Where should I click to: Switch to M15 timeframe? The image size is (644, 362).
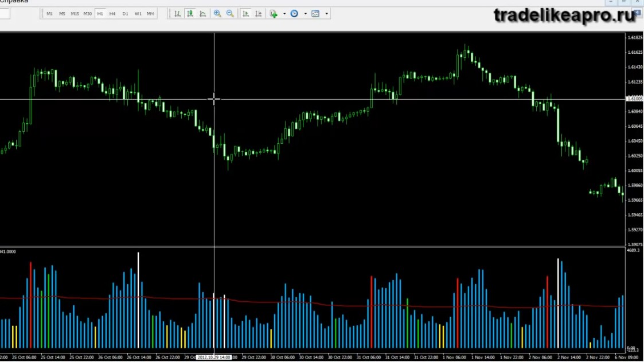pos(75,14)
